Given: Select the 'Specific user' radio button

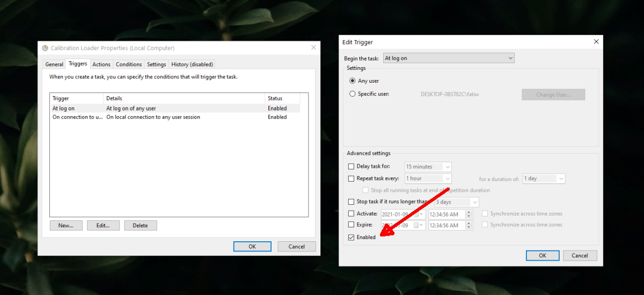Looking at the screenshot, I should coord(353,93).
